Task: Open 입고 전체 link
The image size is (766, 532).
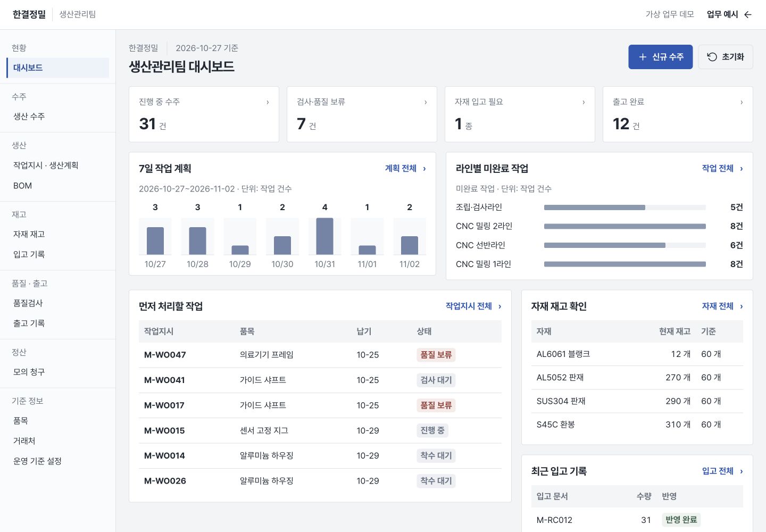Action: point(722,471)
